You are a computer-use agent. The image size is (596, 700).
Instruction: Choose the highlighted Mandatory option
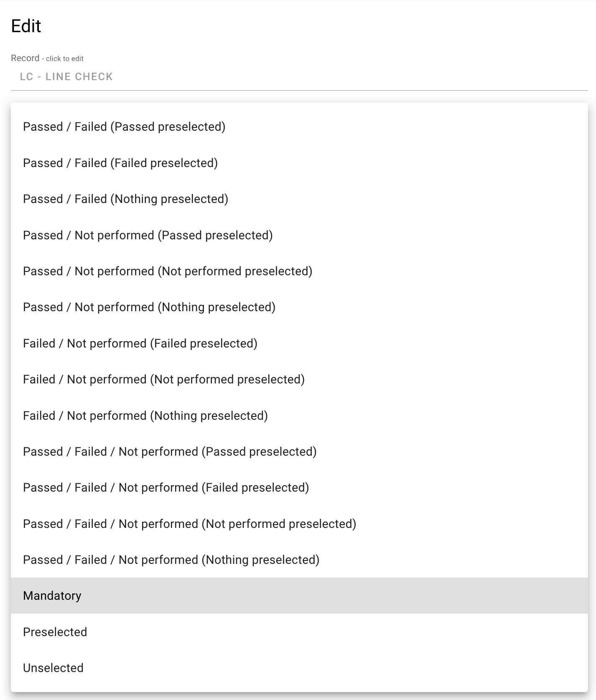[52, 596]
